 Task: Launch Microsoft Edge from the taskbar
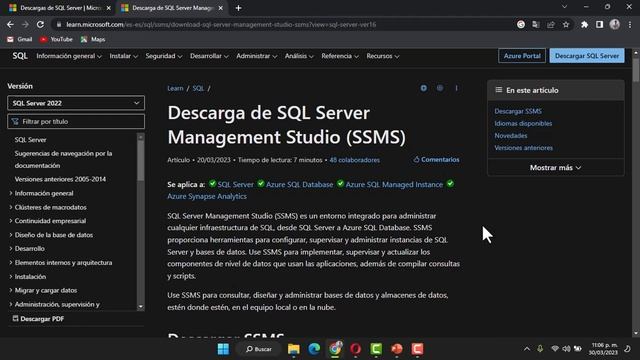tap(314, 349)
